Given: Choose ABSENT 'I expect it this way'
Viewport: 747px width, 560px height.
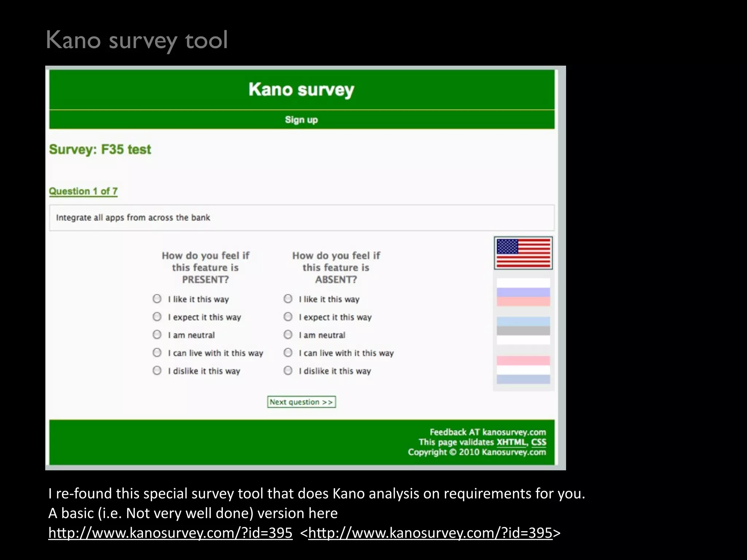Looking at the screenshot, I should pos(288,317).
